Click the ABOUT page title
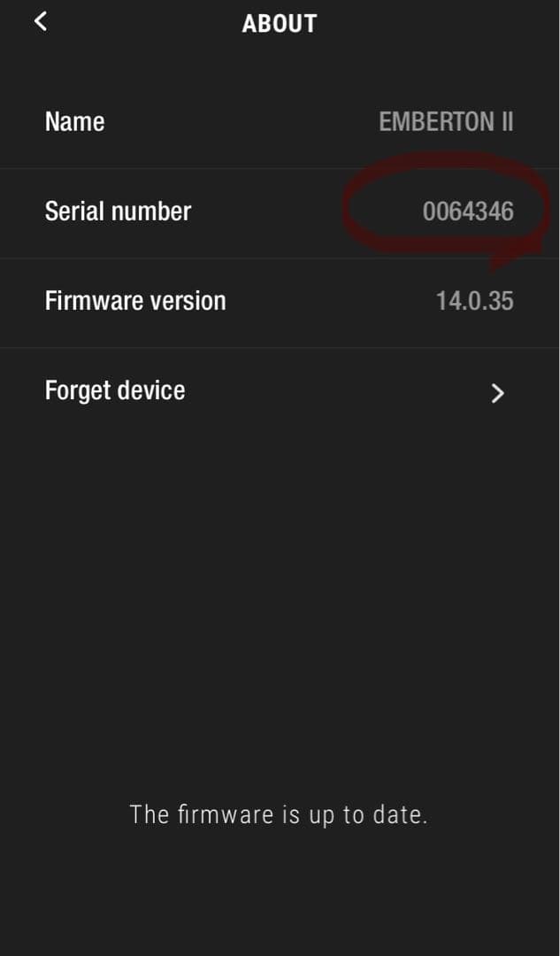Viewport: 560px width, 956px height. 280,24
